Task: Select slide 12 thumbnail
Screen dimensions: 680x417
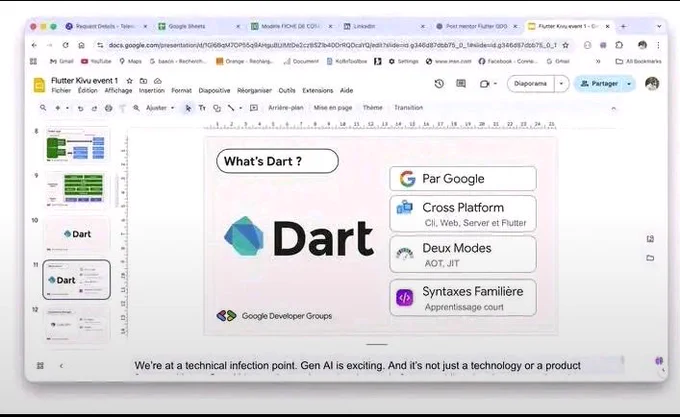Action: point(76,324)
